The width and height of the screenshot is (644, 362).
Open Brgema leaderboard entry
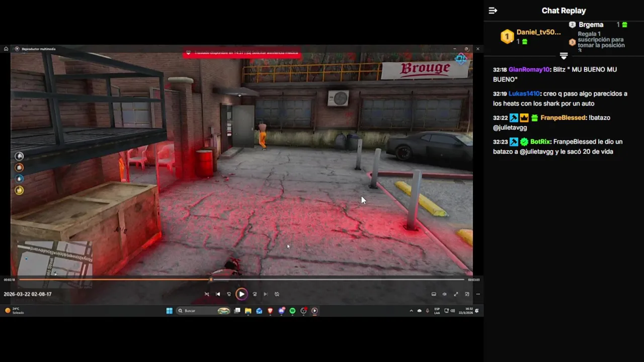point(591,25)
